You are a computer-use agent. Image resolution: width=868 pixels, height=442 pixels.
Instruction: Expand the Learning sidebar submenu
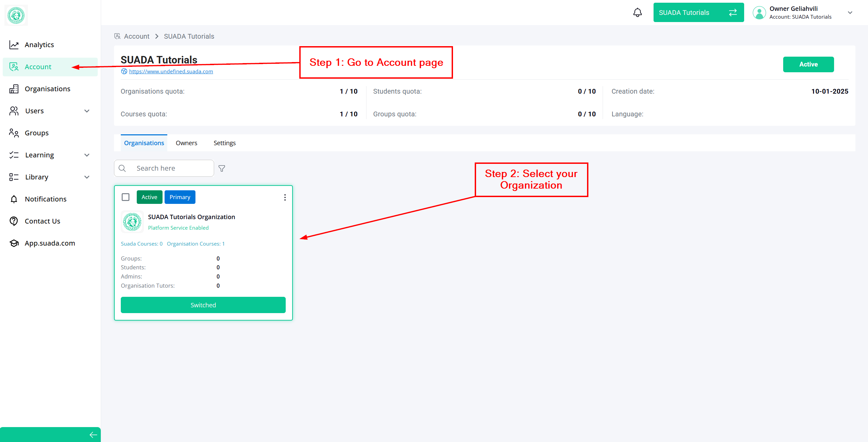click(87, 155)
